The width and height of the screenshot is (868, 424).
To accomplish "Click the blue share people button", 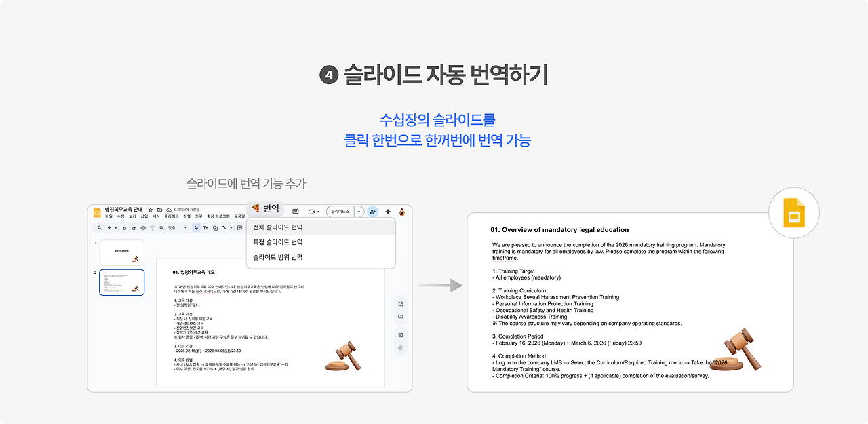I will [x=373, y=212].
